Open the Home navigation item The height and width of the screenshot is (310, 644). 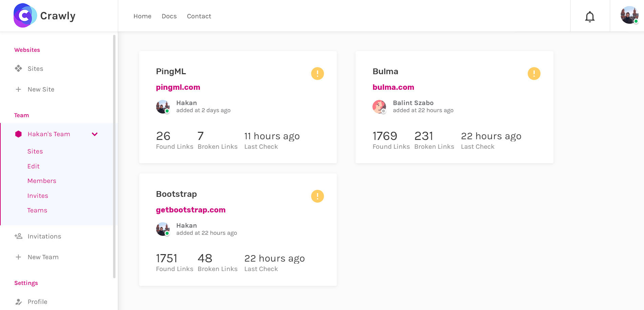pos(142,16)
